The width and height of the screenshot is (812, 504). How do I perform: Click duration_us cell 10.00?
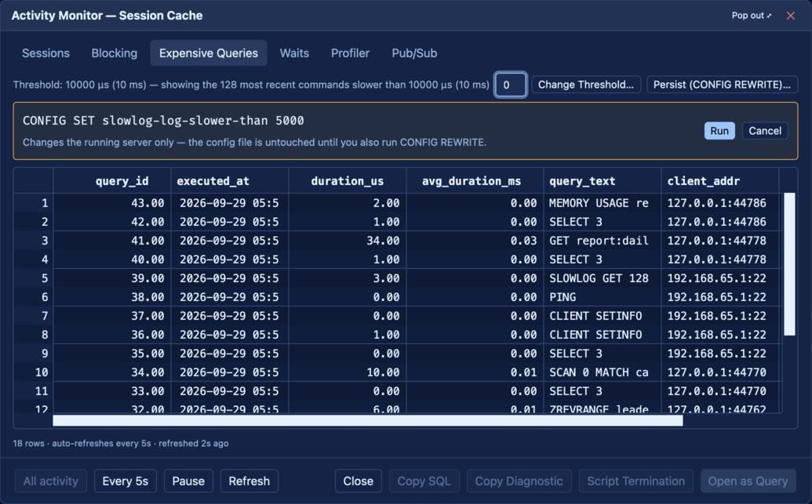pyautogui.click(x=347, y=372)
